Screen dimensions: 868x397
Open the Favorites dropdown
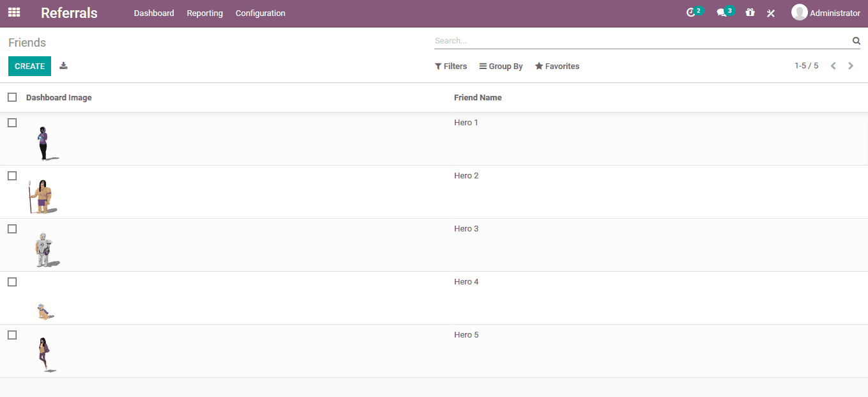click(x=557, y=66)
